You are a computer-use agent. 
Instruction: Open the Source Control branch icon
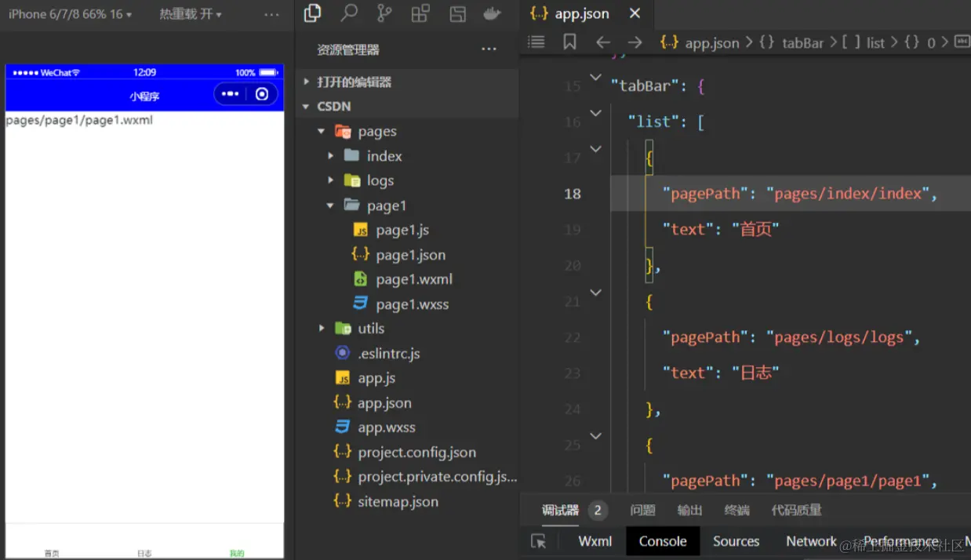385,13
